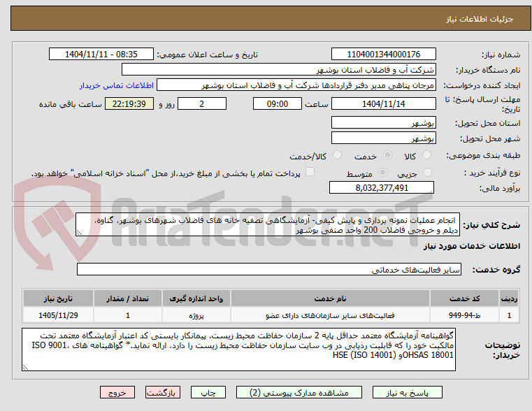Click the 'نام دستگاه خریدار:' label

(488, 70)
